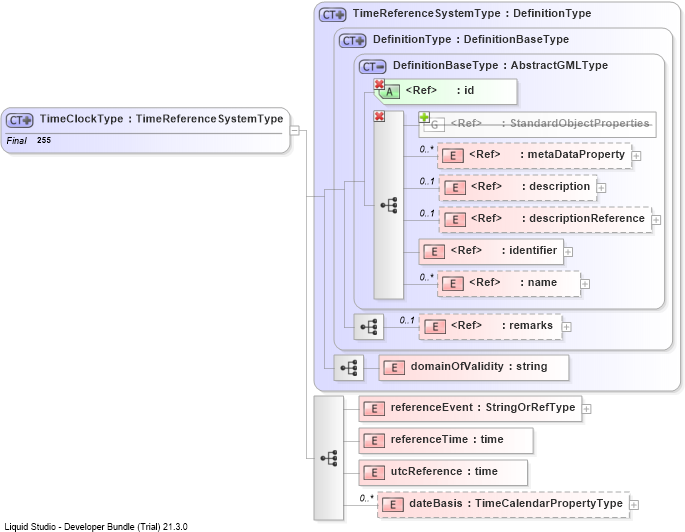Expand the referenceEvent element
Screen dimensions: 685x532
click(x=587, y=409)
